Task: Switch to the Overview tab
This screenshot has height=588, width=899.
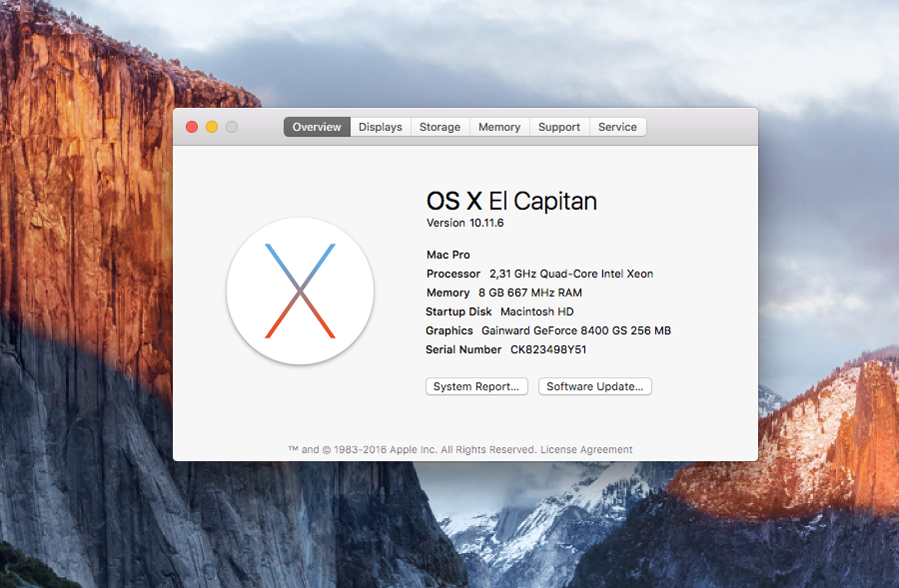Action: click(317, 127)
